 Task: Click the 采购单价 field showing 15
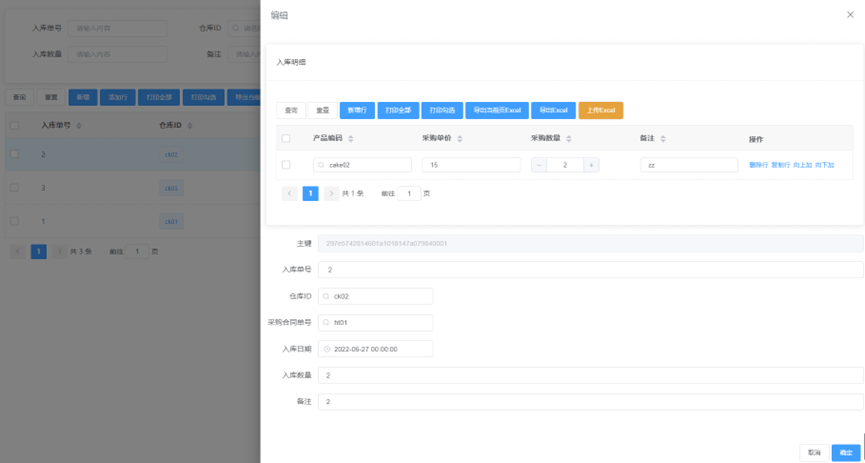click(x=471, y=165)
